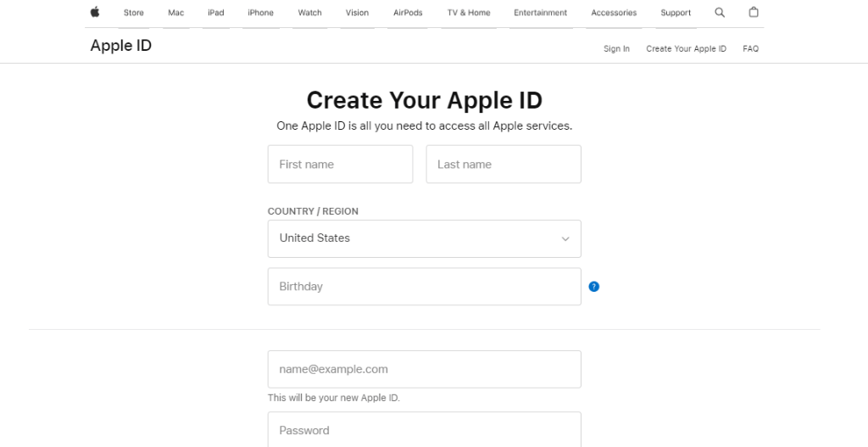Select iPhone in the navigation bar
The width and height of the screenshot is (868, 447).
(260, 13)
